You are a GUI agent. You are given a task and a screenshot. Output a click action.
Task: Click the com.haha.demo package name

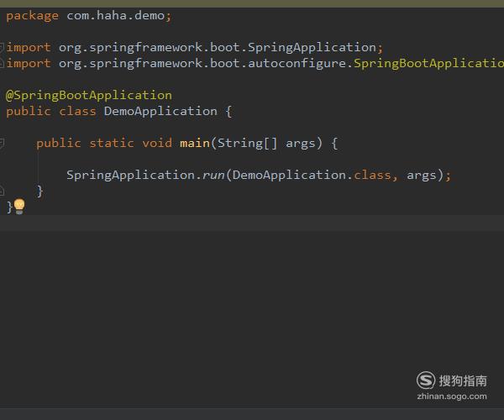115,15
